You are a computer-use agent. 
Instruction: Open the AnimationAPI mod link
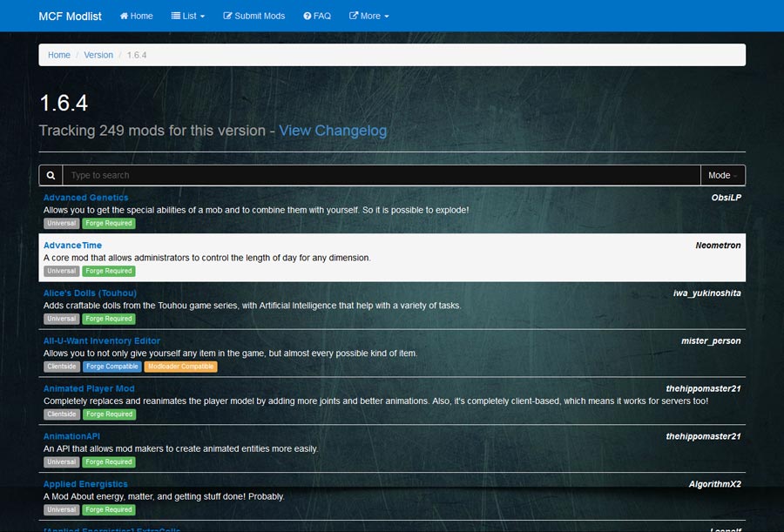71,436
